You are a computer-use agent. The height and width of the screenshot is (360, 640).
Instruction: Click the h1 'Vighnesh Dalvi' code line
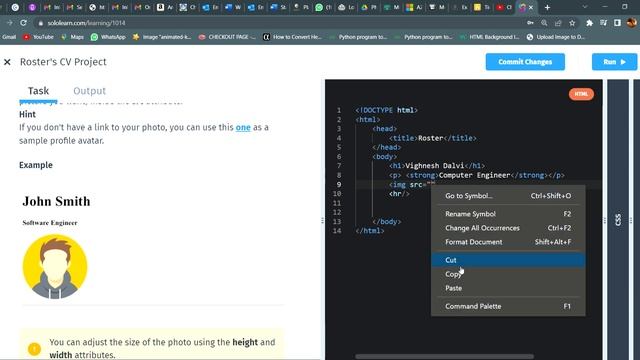437,166
